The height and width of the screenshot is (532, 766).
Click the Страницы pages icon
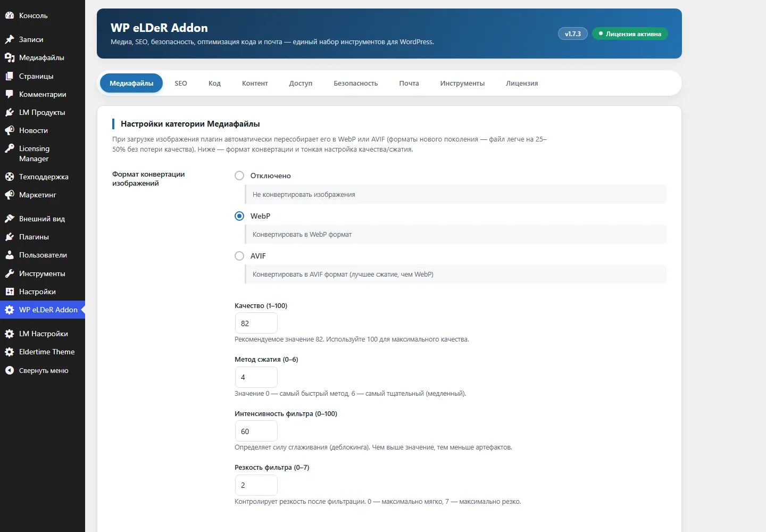point(10,76)
